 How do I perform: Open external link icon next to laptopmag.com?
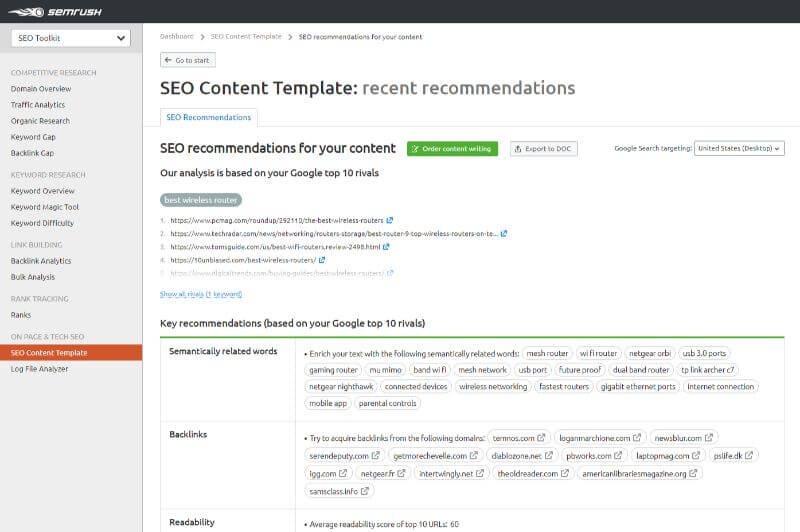click(696, 455)
